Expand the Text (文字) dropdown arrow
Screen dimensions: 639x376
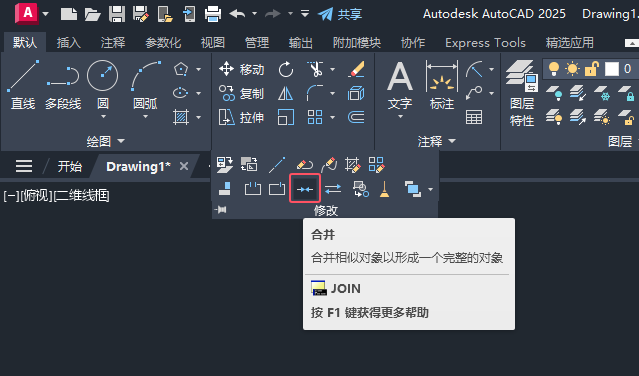(x=400, y=117)
